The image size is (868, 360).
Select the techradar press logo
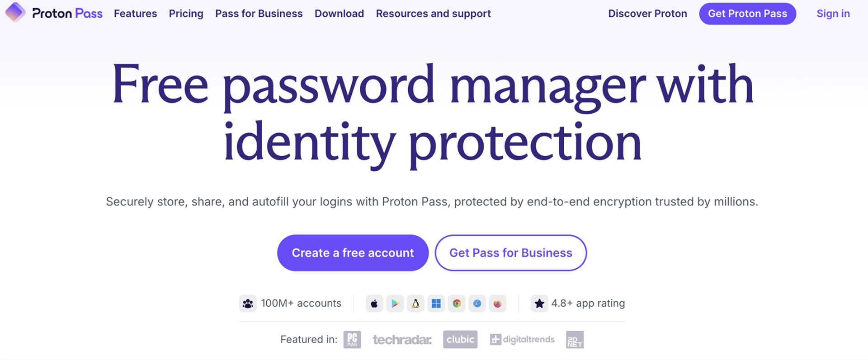(x=402, y=339)
